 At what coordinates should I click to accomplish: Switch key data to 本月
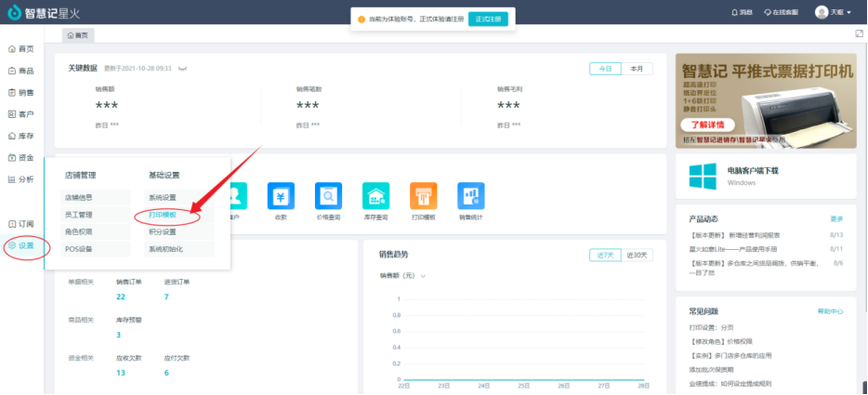pyautogui.click(x=637, y=69)
